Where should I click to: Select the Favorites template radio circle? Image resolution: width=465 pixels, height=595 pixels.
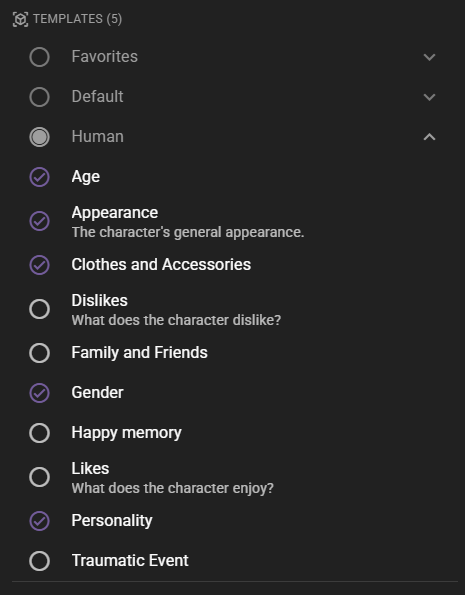[x=39, y=57]
